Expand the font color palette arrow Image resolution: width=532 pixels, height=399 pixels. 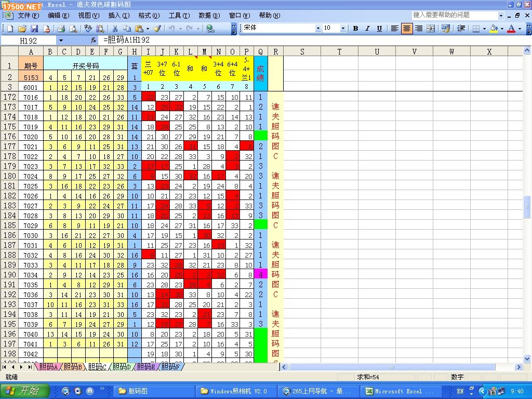coord(520,29)
